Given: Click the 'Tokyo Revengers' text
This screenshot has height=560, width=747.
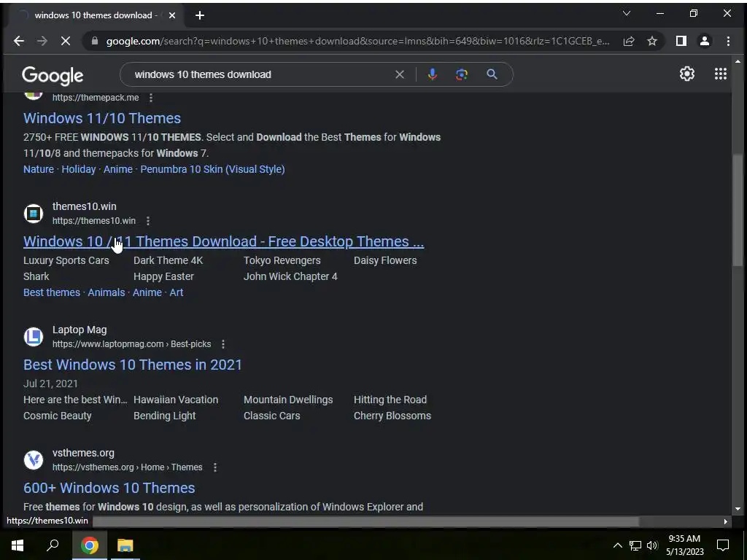Looking at the screenshot, I should coord(282,260).
